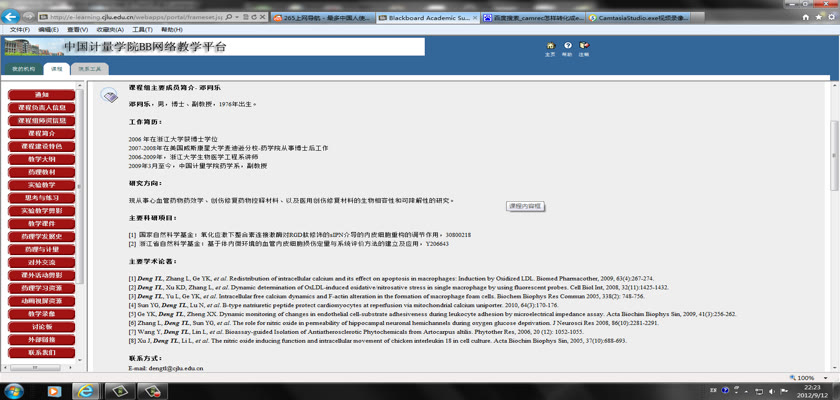Screen dimensions: 840x400
Task: Switch to the 265上网导航 browser tab
Action: pos(322,17)
